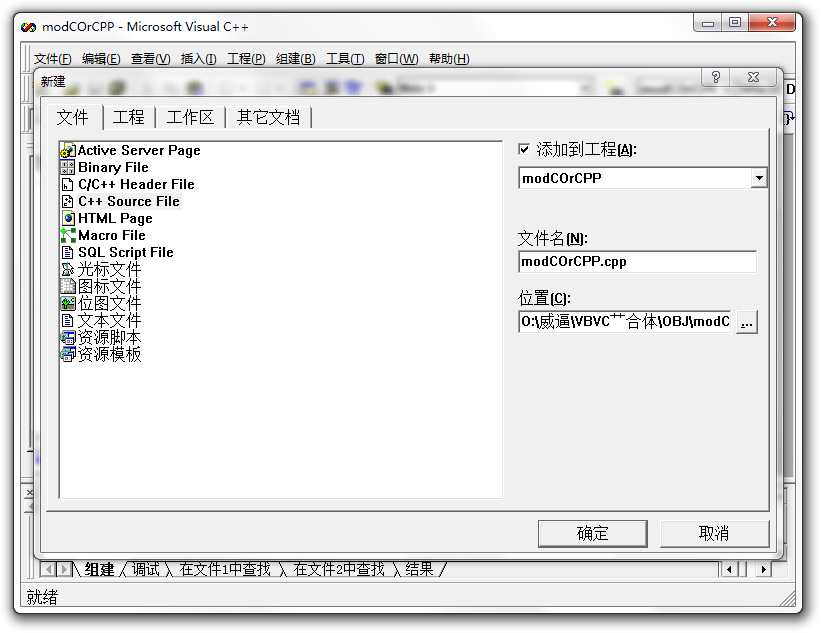The height and width of the screenshot is (633, 821).
Task: Click the 文件名 text field
Action: 637,262
